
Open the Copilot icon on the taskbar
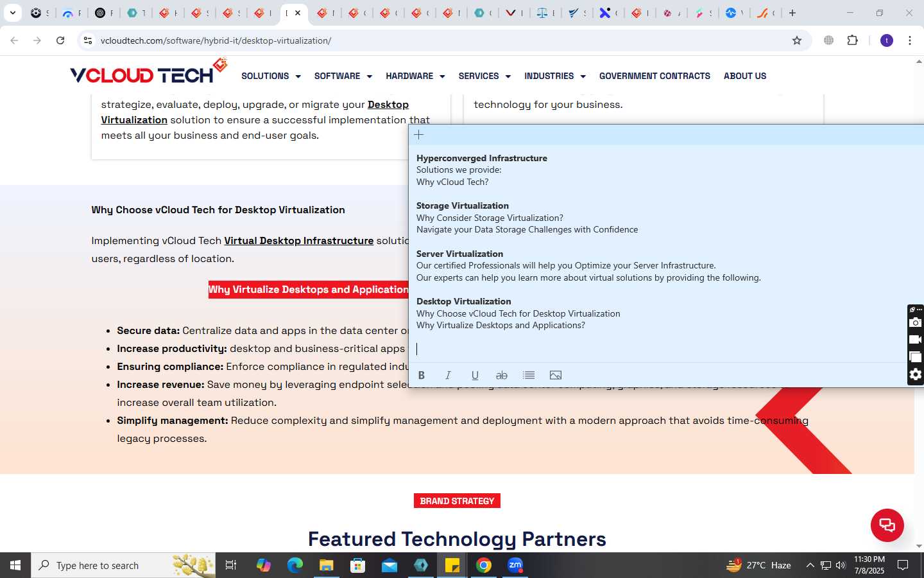point(263,565)
